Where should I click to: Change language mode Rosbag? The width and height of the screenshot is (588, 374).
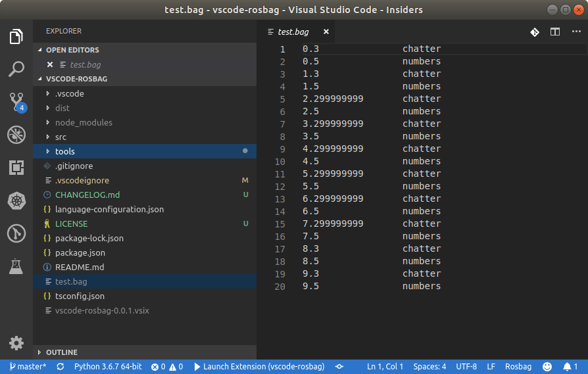[518, 367]
